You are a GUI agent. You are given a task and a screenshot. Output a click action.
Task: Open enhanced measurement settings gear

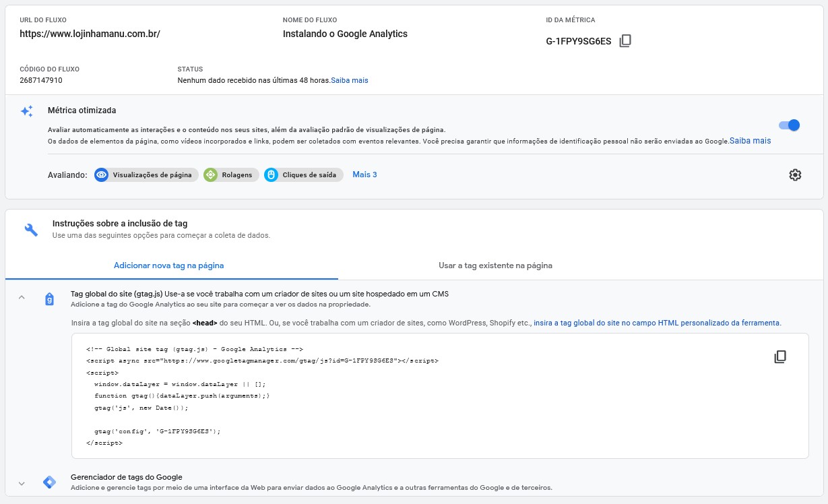(x=795, y=175)
